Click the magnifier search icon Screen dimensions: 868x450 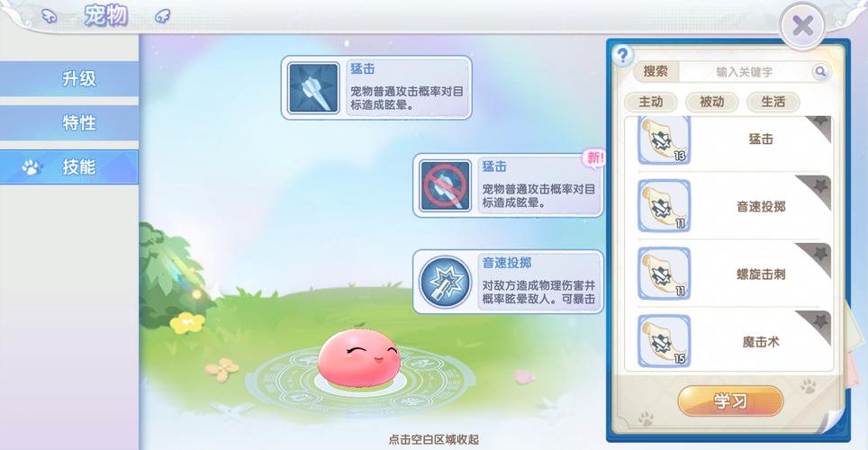coord(820,71)
